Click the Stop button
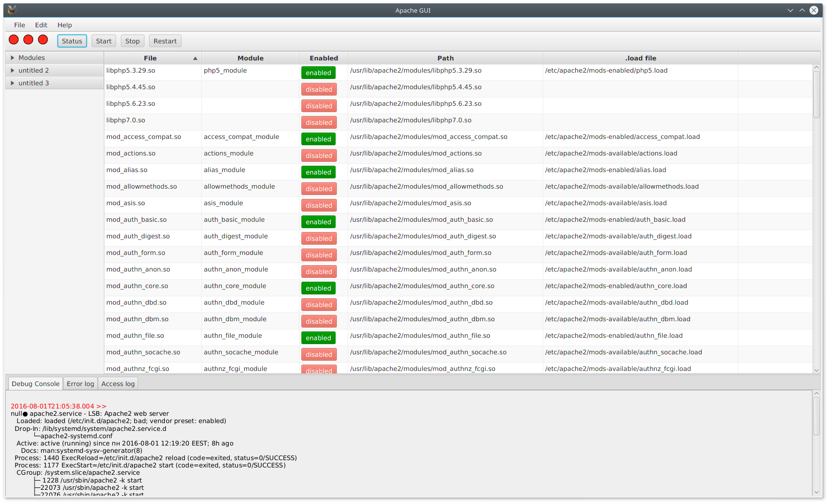This screenshot has height=504, width=829. [132, 41]
